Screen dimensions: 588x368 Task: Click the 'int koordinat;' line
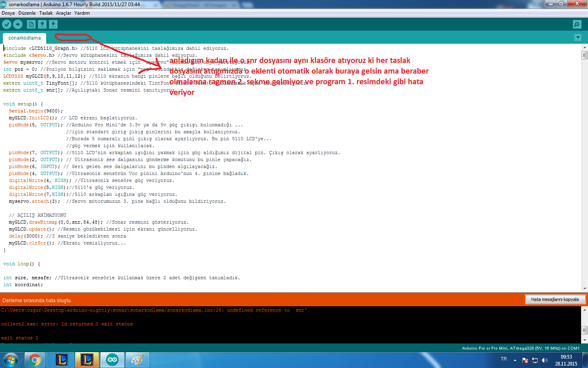tap(23, 285)
